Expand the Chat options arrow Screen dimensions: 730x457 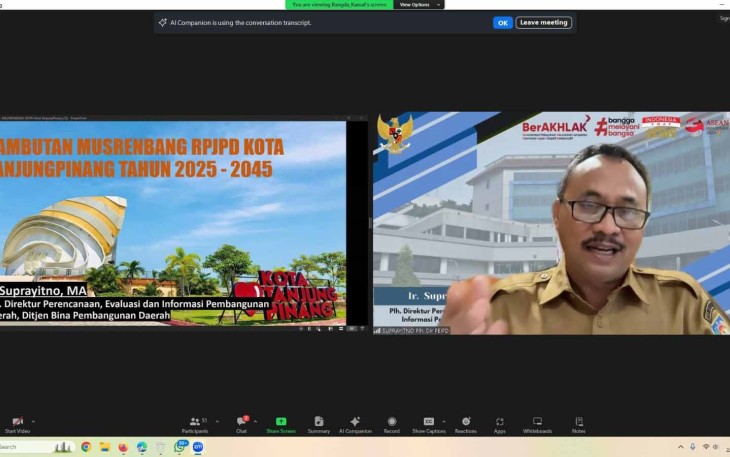click(x=255, y=422)
